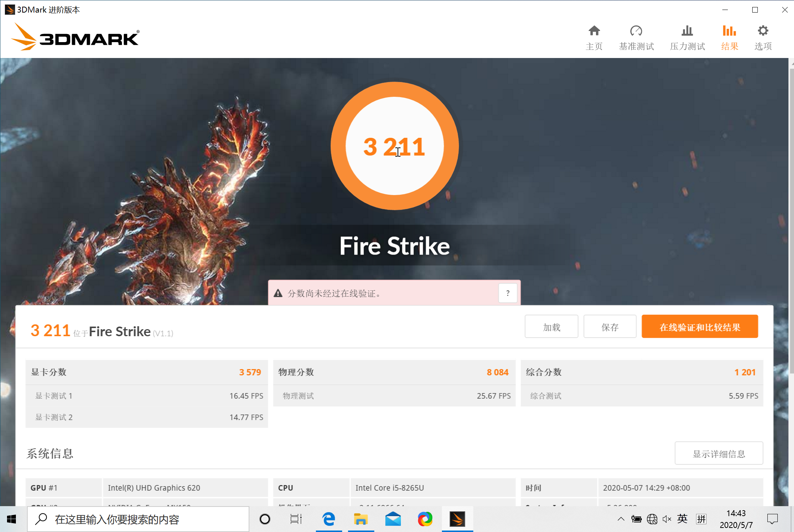Open the Cortana circle icon
794x532 pixels.
pyautogui.click(x=265, y=519)
